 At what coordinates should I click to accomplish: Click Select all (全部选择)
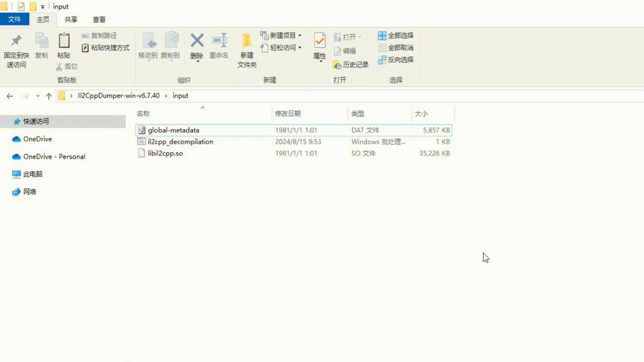coord(396,36)
